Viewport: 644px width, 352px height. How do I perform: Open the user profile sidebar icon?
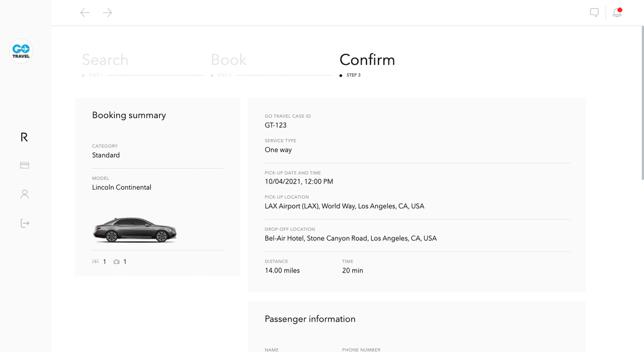pos(25,194)
